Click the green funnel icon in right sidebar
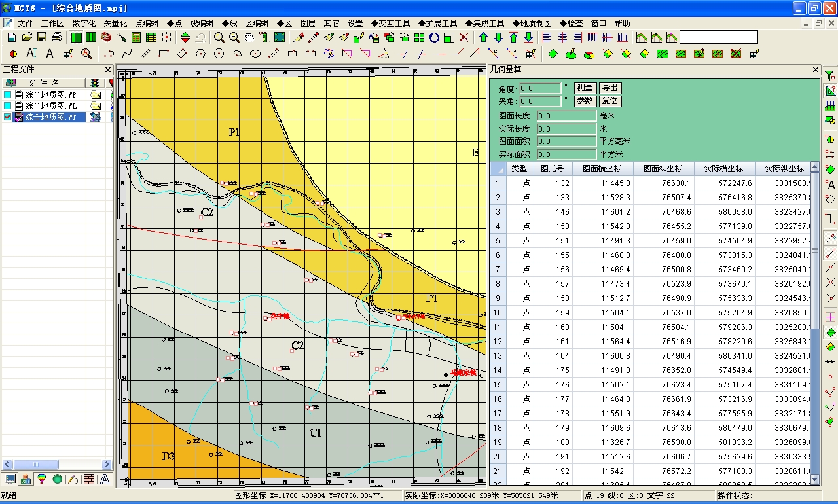Viewport: 838px width, 504px height. pyautogui.click(x=830, y=75)
